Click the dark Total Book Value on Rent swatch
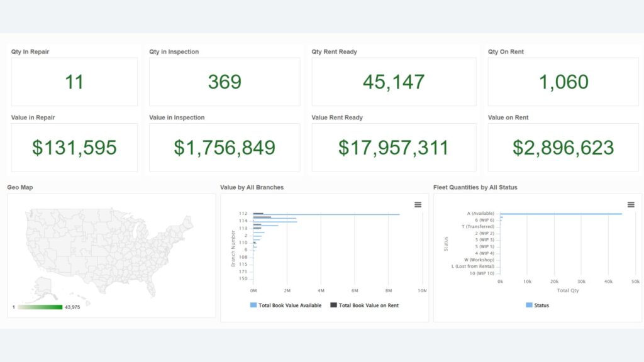Screen dimensions: 644x362 tap(333, 305)
